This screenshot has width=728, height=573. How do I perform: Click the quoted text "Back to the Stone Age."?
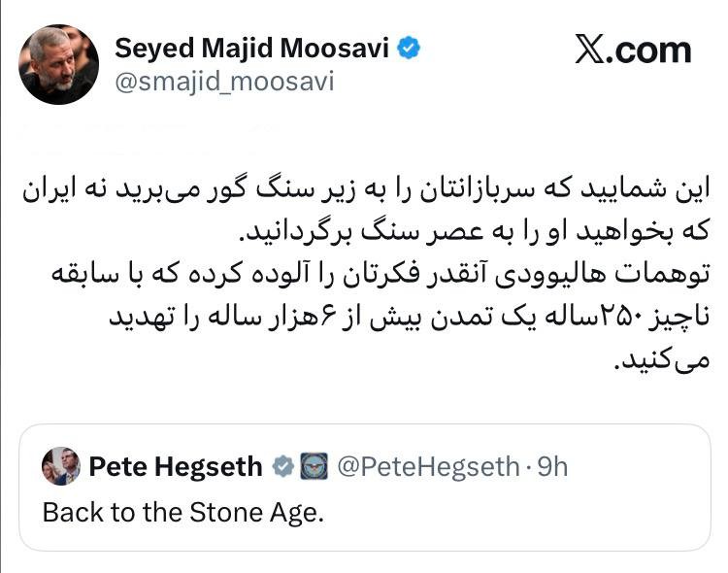(182, 512)
